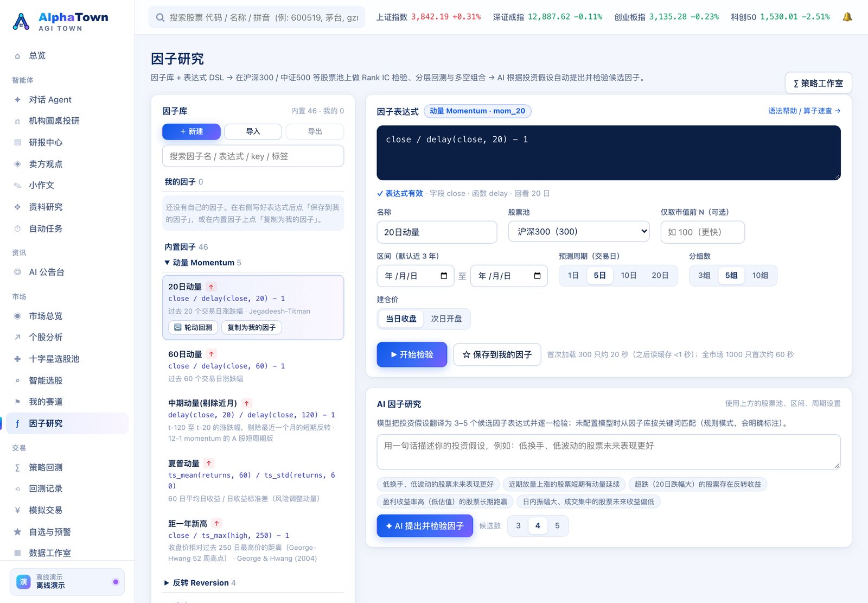
Task: Open the start date calendar picker
Action: (x=444, y=276)
